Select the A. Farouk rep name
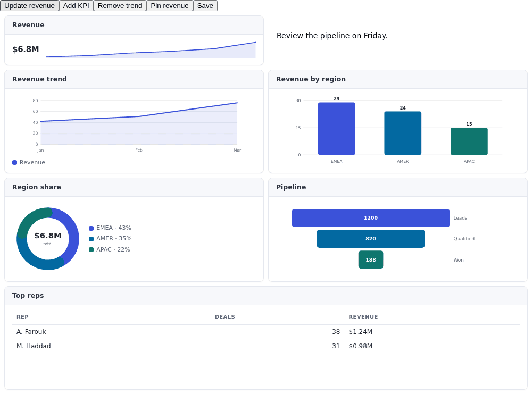 point(31,332)
